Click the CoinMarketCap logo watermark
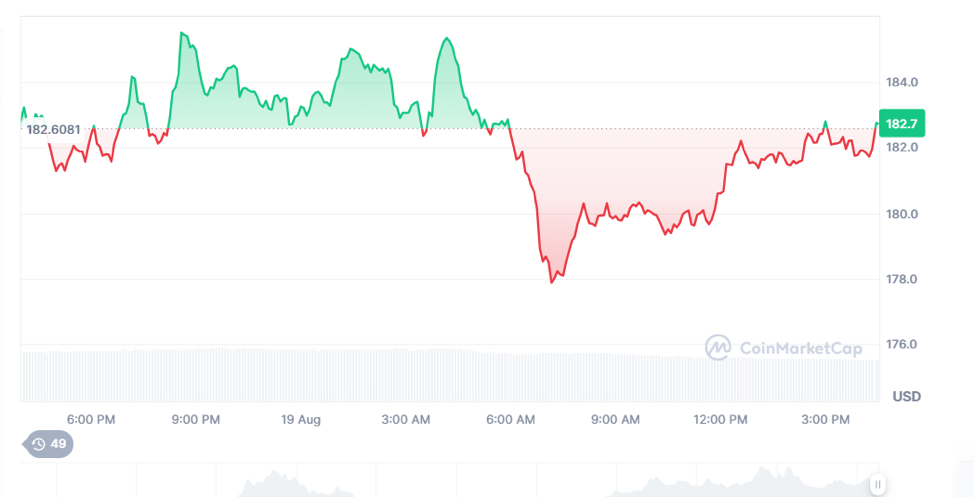The width and height of the screenshot is (974, 497). pos(783,348)
